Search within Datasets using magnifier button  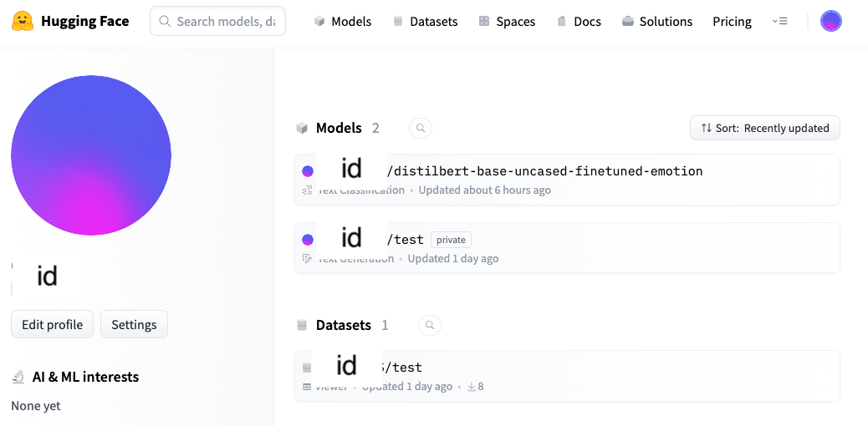pos(430,325)
